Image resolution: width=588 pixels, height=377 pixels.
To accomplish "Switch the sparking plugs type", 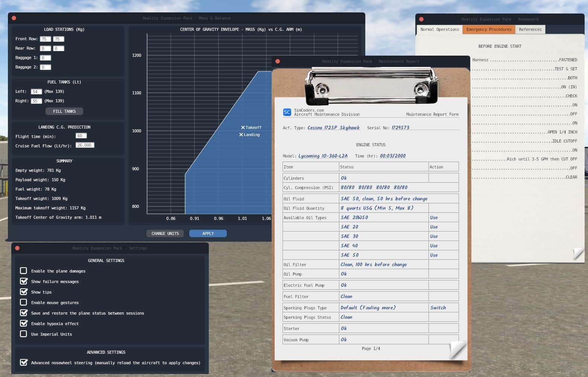I will pos(438,307).
